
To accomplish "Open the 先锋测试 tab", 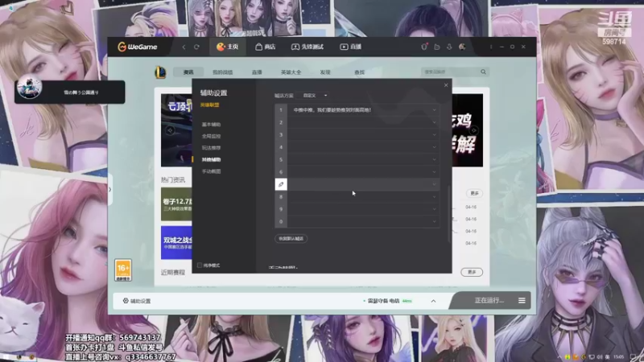I will tap(308, 47).
